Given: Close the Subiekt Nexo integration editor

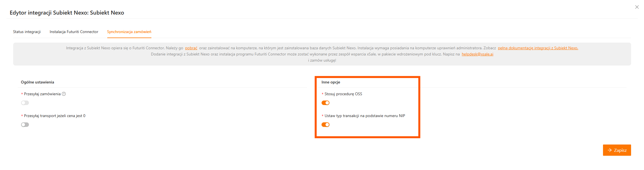Looking at the screenshot, I should click(x=637, y=7).
